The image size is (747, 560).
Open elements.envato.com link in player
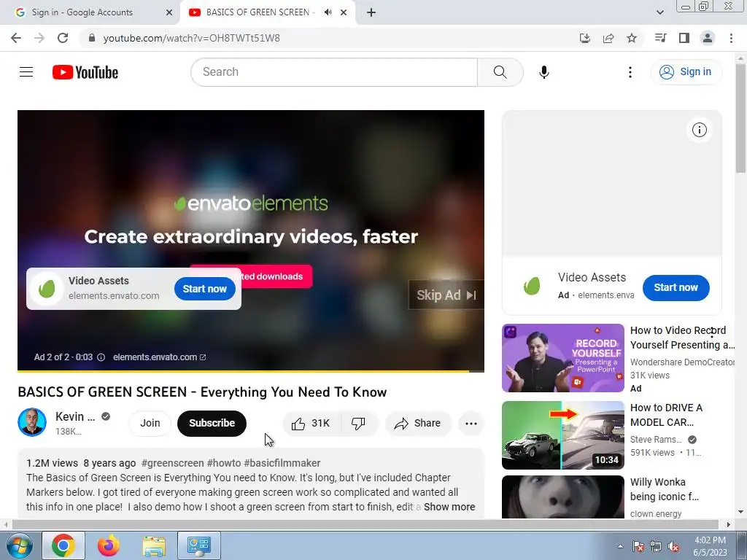point(159,357)
